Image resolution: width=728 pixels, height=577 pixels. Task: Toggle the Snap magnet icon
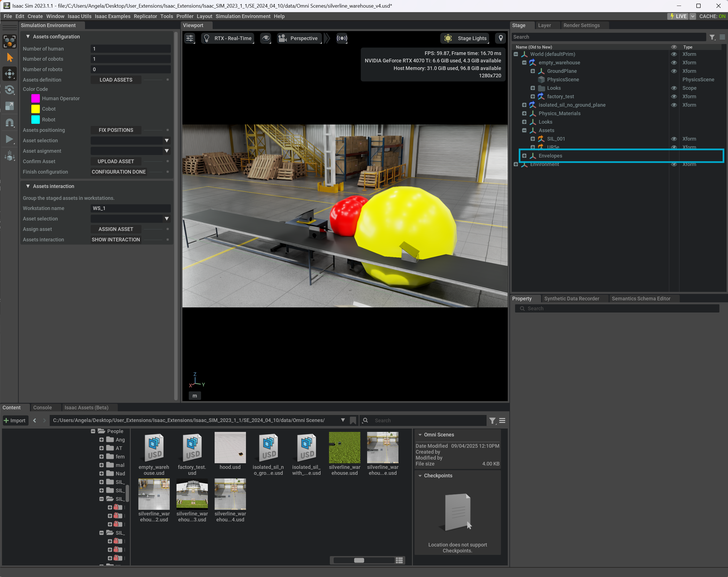[10, 123]
